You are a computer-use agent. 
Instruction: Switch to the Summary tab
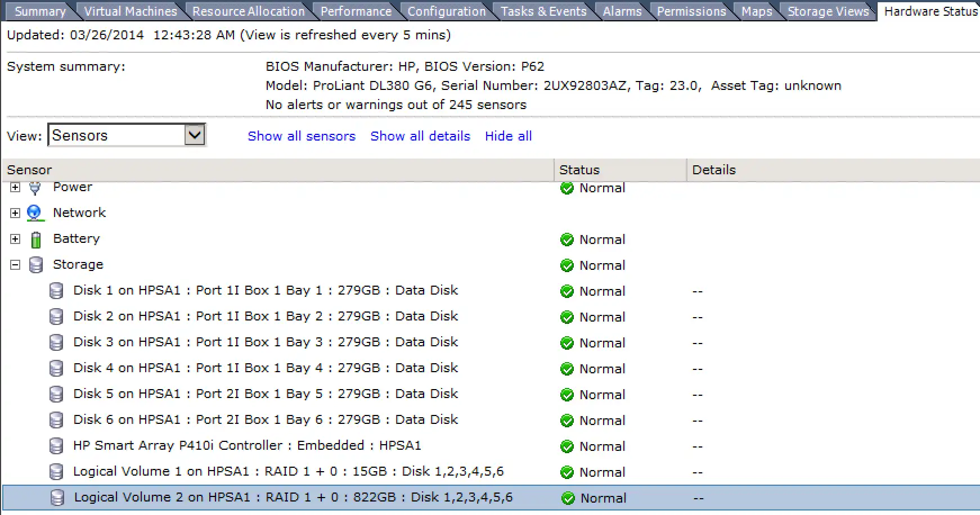tap(39, 11)
